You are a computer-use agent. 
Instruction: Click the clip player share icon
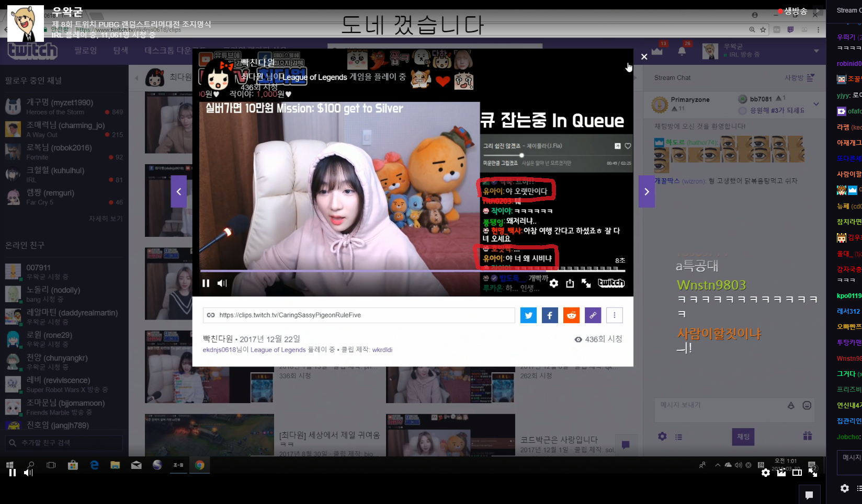coord(570,283)
